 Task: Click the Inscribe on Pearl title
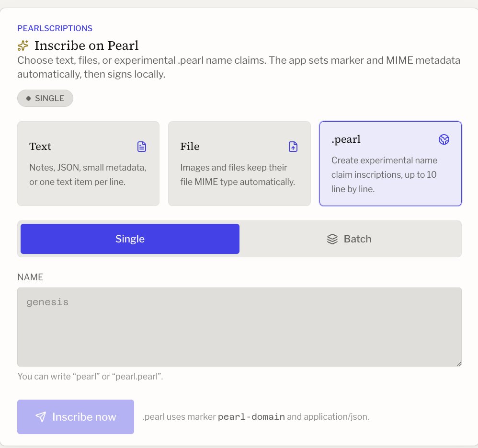(x=87, y=46)
